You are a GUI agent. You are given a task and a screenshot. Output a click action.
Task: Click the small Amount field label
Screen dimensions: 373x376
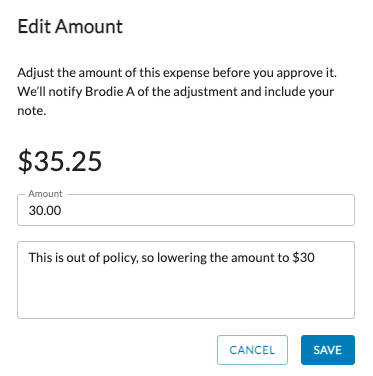coord(45,194)
